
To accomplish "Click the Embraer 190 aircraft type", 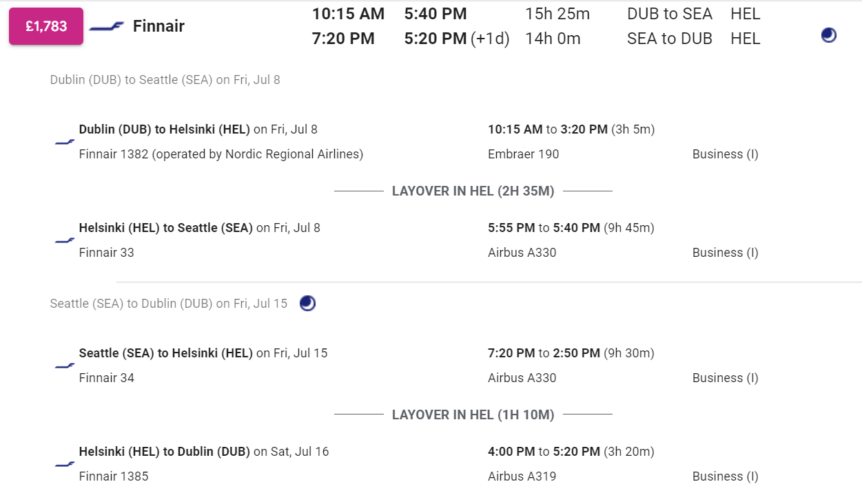I will [x=524, y=154].
